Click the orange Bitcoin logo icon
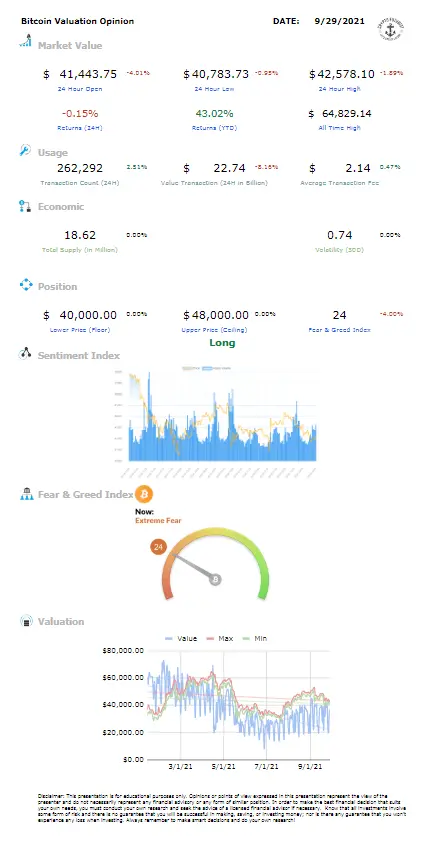445x841 pixels. pos(144,493)
